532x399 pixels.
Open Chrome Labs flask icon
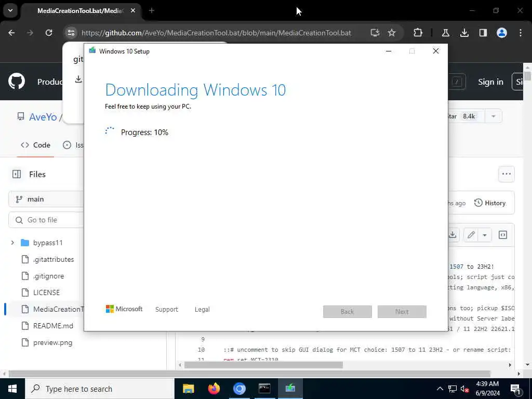coord(445,33)
